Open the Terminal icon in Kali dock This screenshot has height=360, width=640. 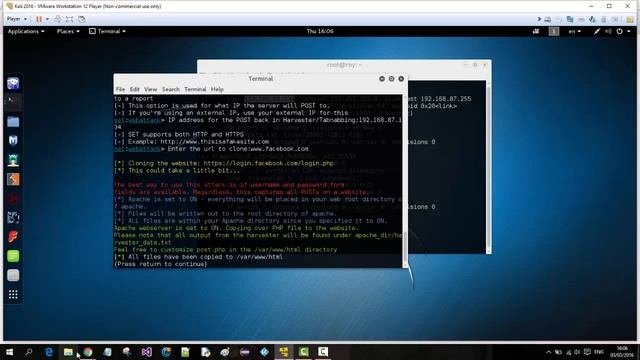tap(13, 102)
